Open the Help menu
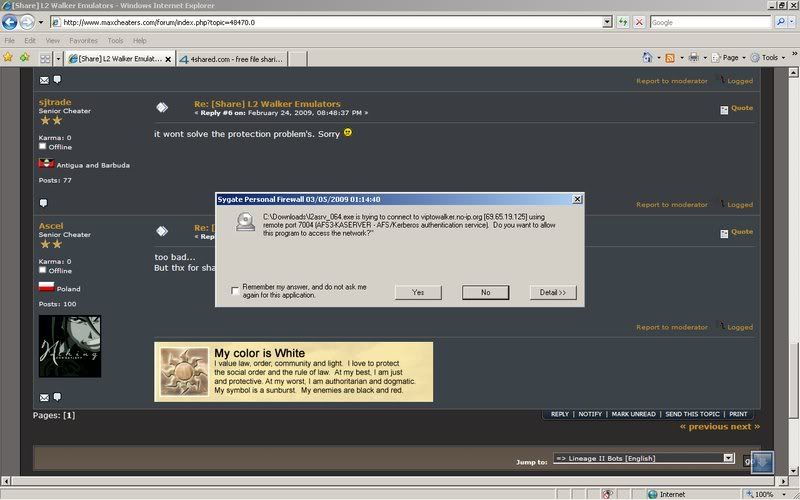The image size is (800, 500). coord(139,40)
